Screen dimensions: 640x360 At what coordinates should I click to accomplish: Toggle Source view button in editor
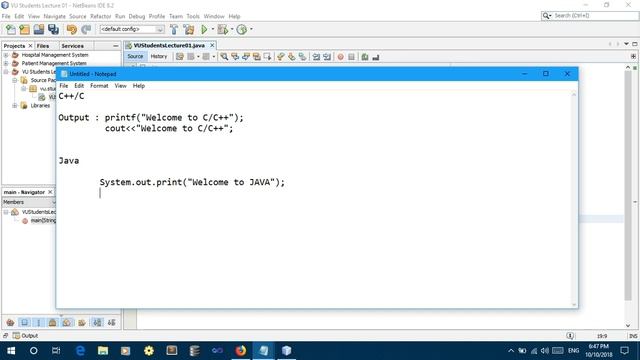(x=135, y=56)
